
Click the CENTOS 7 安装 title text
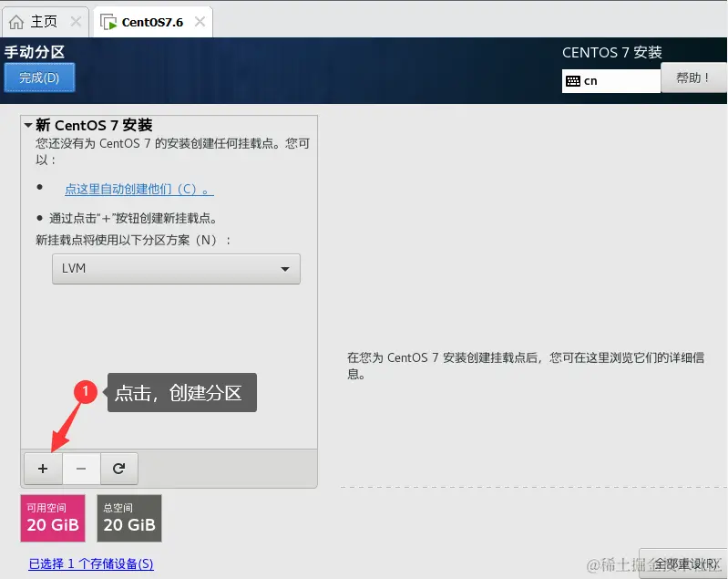click(612, 53)
